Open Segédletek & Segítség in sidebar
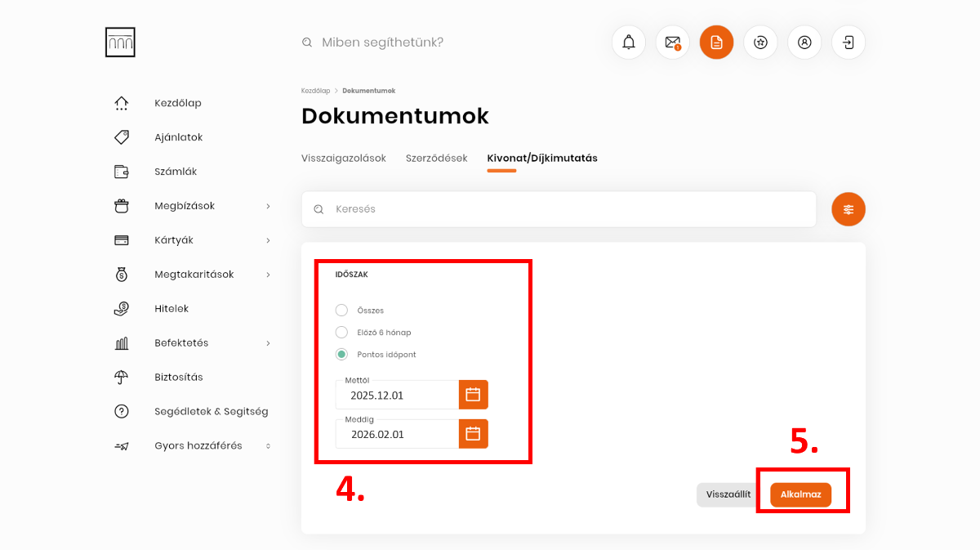Screen dimensions: 980x550 coord(212,412)
